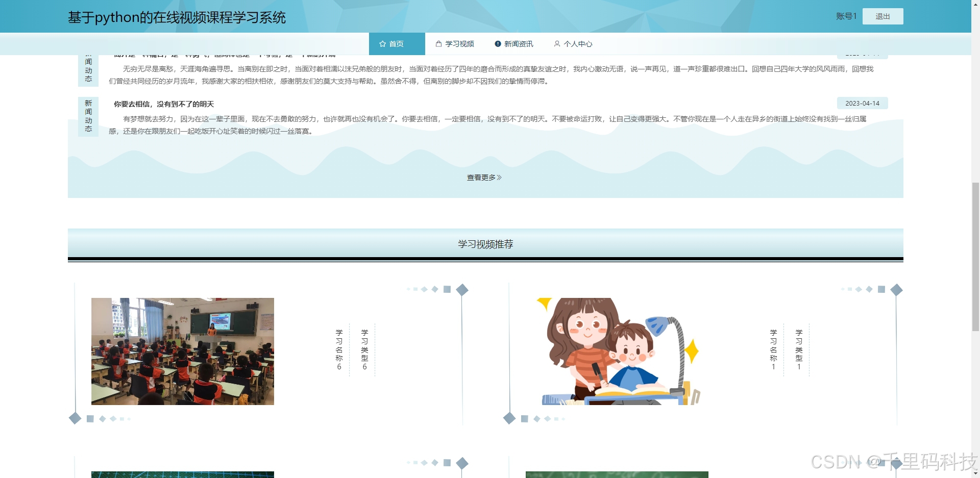This screenshot has height=478, width=980.
Task: Click the 学习类型6 label
Action: point(364,349)
